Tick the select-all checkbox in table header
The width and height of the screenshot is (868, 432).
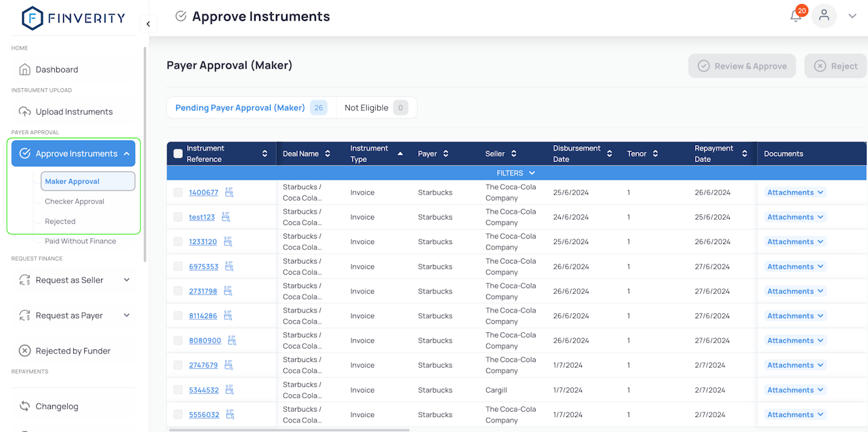(178, 154)
